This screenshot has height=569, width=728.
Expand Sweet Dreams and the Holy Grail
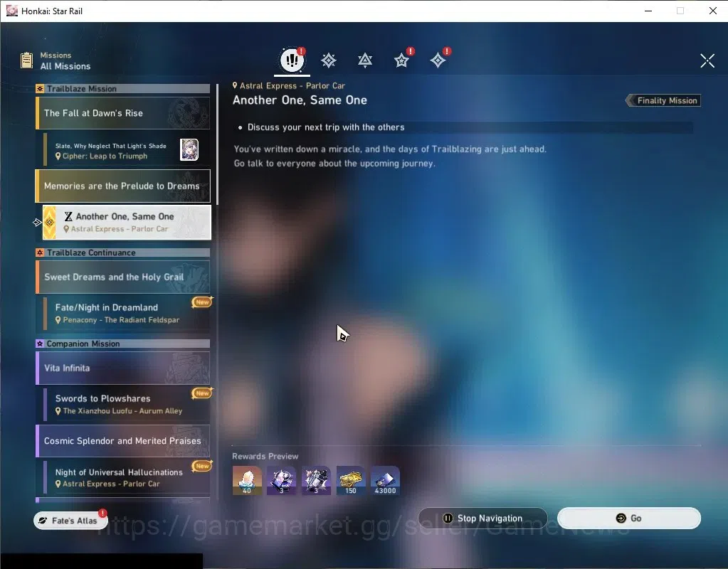point(122,277)
